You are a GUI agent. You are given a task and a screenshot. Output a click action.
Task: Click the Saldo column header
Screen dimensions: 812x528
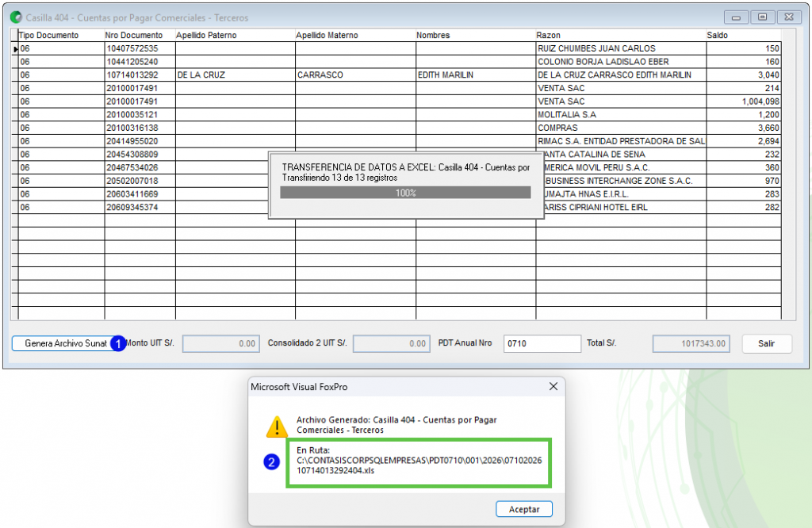(x=744, y=35)
